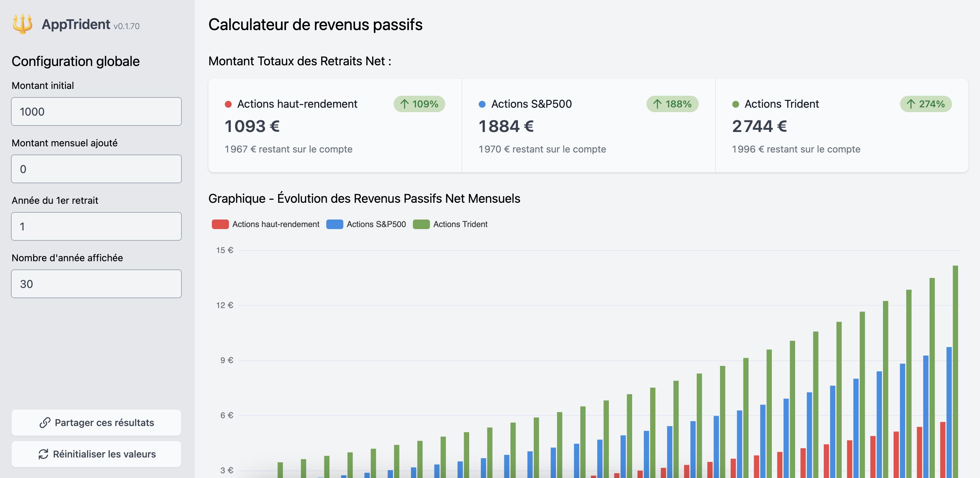This screenshot has width=980, height=478.
Task: Click the up arrow in the 274% badge
Action: click(x=911, y=104)
